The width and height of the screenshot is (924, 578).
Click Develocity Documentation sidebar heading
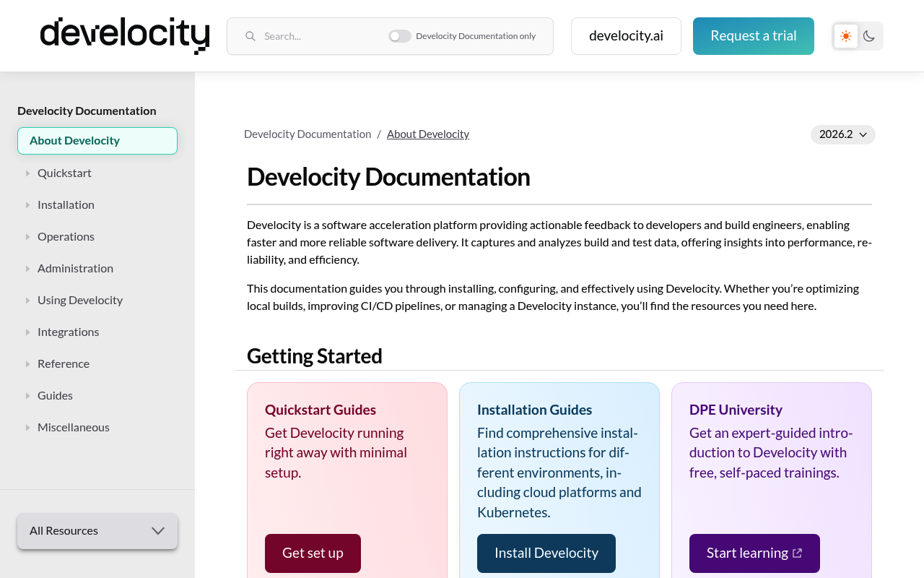[x=87, y=111]
